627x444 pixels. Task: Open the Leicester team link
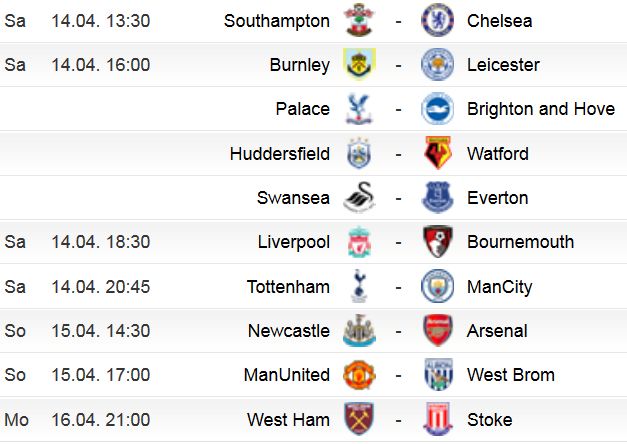tap(503, 65)
